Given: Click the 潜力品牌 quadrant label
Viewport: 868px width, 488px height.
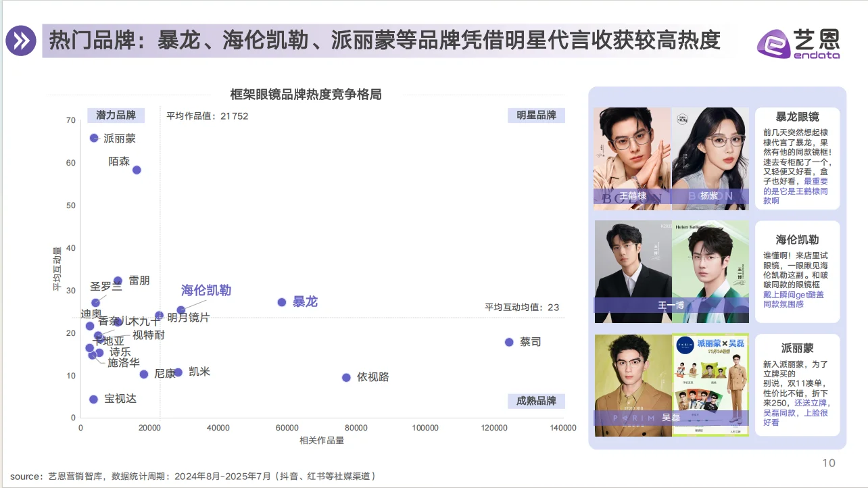Looking at the screenshot, I should click(x=116, y=115).
